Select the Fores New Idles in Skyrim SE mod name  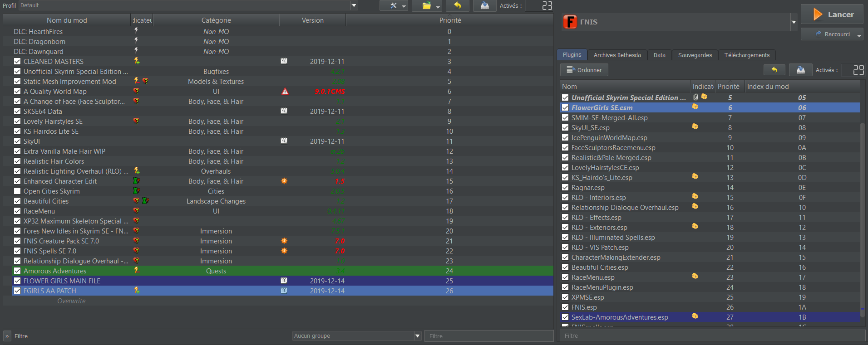click(76, 231)
